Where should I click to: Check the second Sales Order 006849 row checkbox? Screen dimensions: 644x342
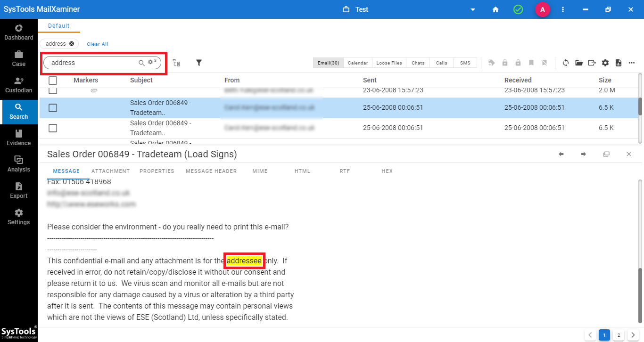pos(53,128)
